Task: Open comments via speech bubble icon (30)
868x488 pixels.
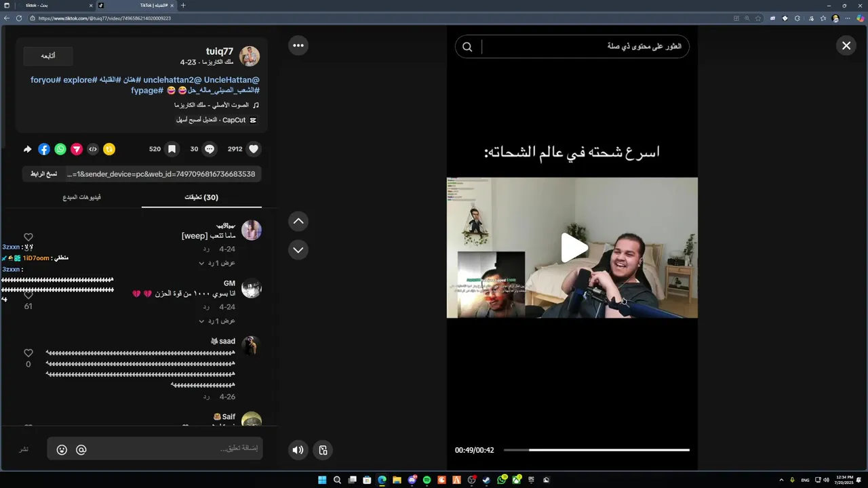Action: 210,149
